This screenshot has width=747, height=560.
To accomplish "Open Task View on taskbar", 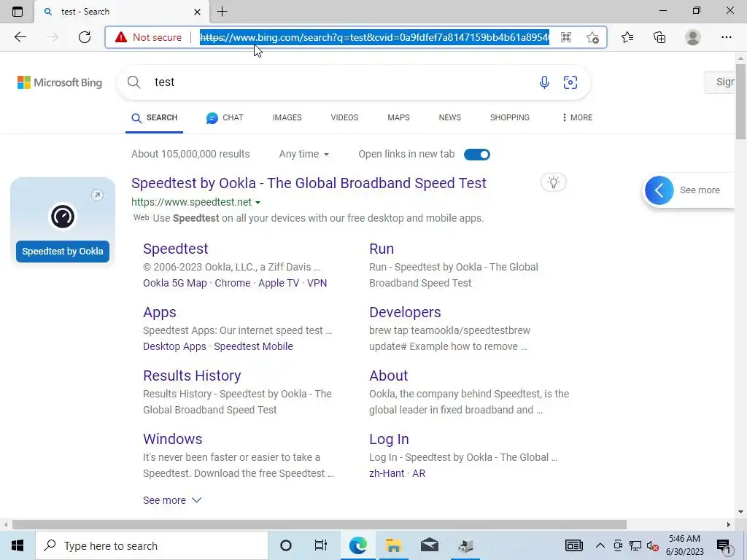I will click(x=321, y=545).
